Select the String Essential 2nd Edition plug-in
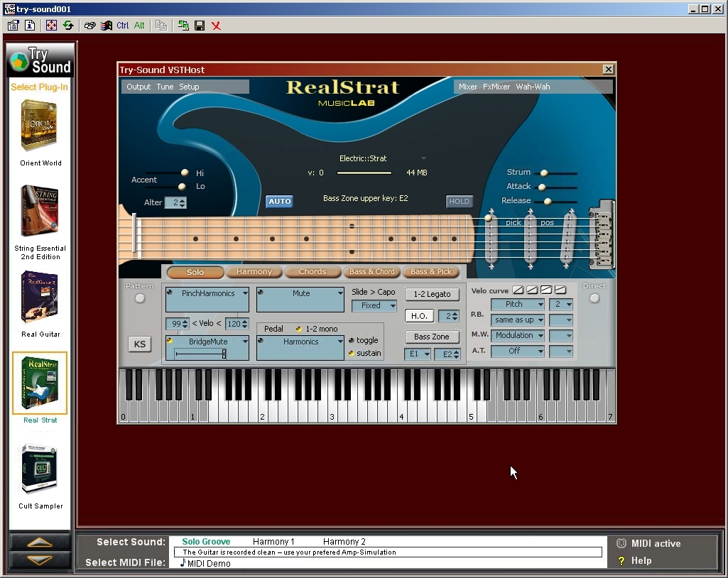 [x=39, y=211]
